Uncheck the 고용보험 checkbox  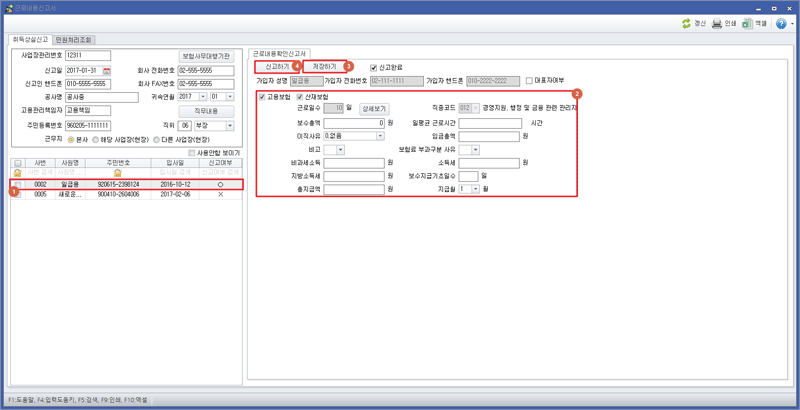(x=263, y=97)
